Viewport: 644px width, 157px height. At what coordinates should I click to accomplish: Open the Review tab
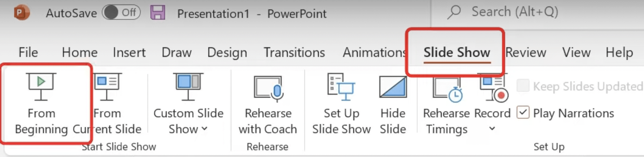click(526, 52)
